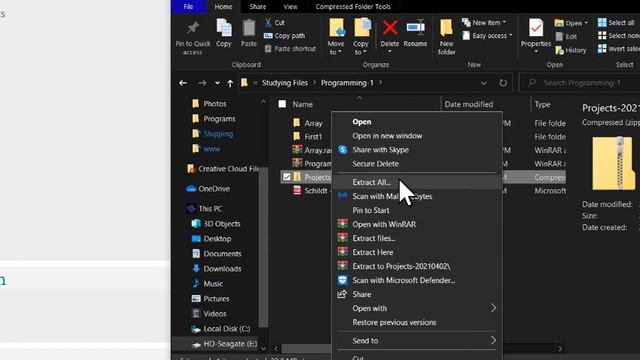Click the Rename ribbon icon
Image resolution: width=640 pixels, height=360 pixels.
415,28
